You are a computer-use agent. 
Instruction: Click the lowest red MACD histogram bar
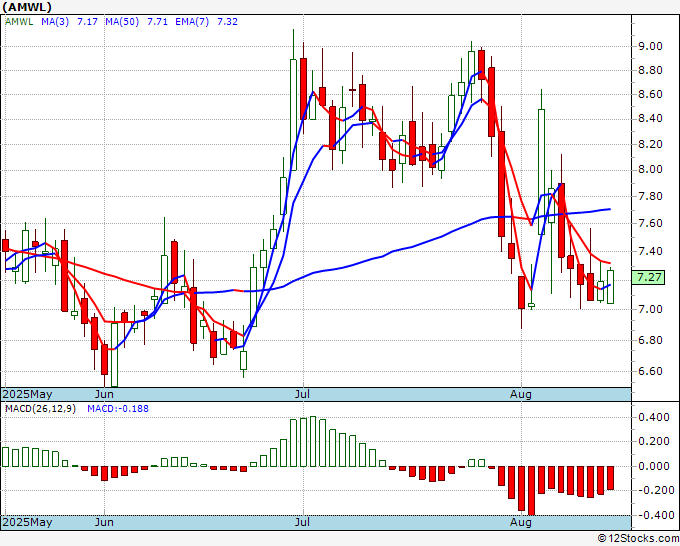point(531,490)
